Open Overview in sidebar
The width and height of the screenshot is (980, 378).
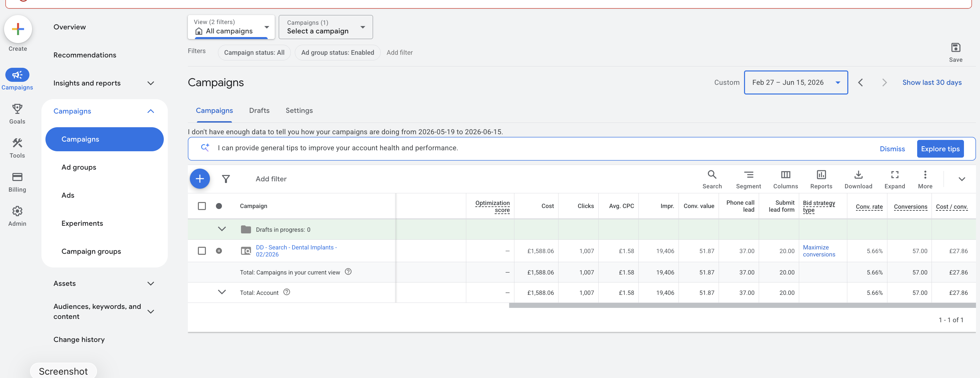[x=70, y=27]
